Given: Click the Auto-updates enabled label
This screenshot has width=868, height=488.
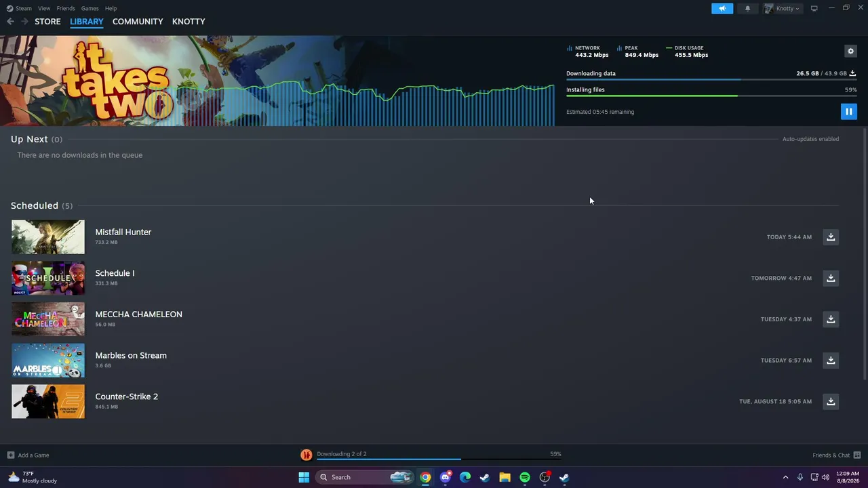Looking at the screenshot, I should coord(810,139).
